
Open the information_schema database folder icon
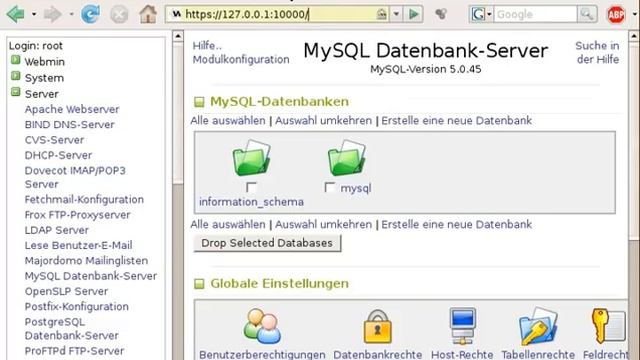[251, 158]
